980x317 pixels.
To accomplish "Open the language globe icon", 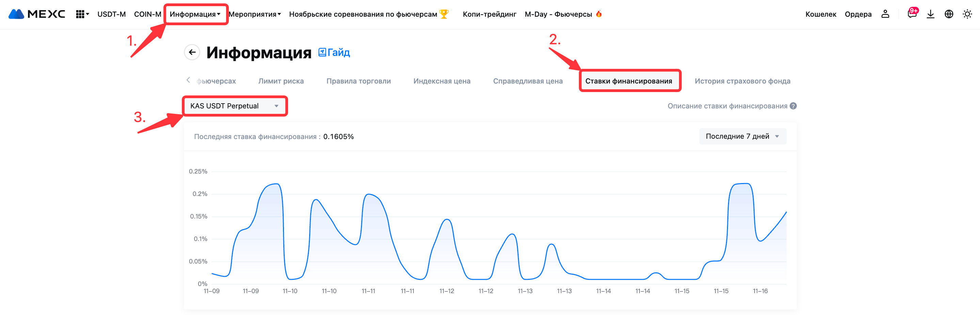I will tap(949, 14).
